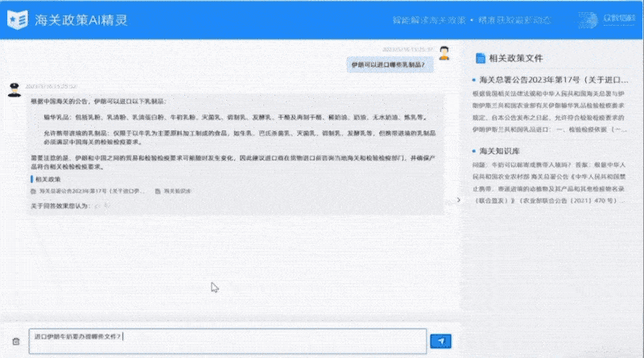Click the summary text under 海关总署公告2023年第17号 in right panel
This screenshot has height=358, width=644.
tap(550, 112)
